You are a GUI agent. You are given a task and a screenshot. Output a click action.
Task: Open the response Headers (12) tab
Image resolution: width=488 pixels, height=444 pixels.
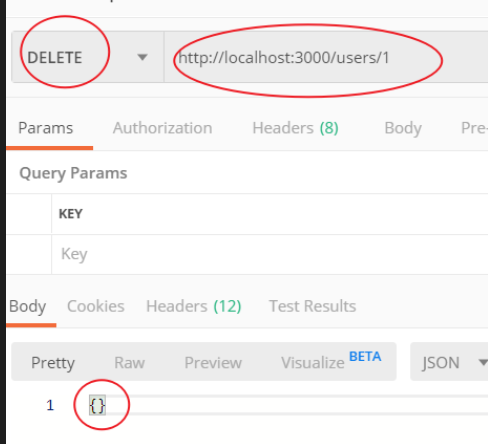coord(194,306)
